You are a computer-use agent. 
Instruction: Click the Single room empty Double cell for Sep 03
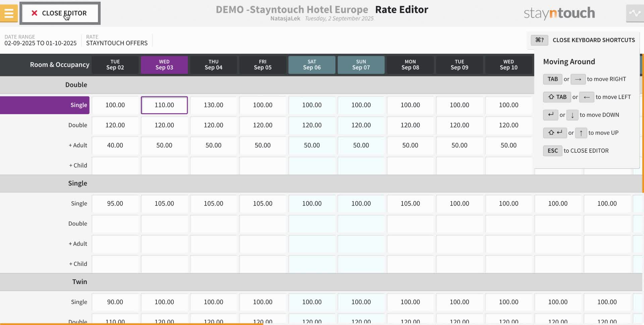coord(164,224)
